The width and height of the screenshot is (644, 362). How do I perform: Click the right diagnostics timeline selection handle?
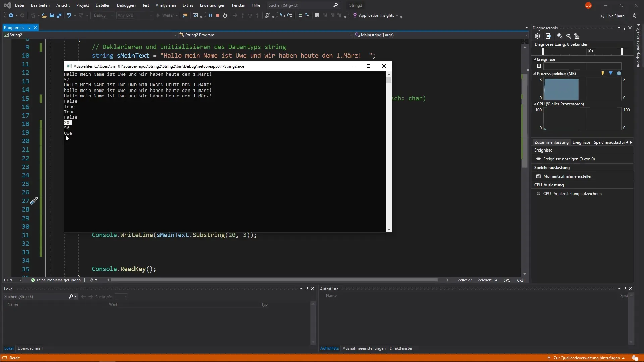click(622, 51)
